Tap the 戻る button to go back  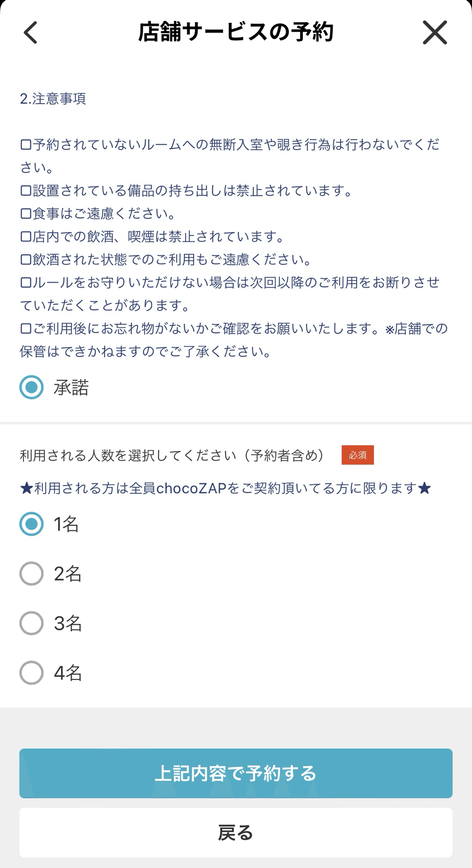click(236, 832)
